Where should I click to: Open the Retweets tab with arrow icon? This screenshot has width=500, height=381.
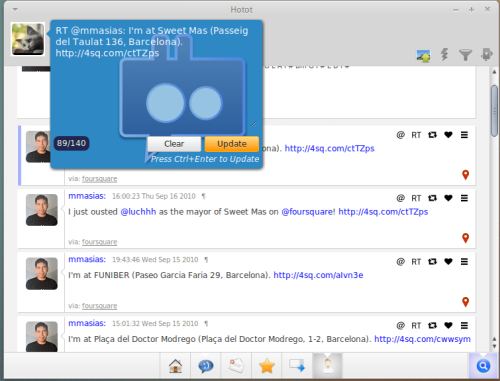pos(297,365)
